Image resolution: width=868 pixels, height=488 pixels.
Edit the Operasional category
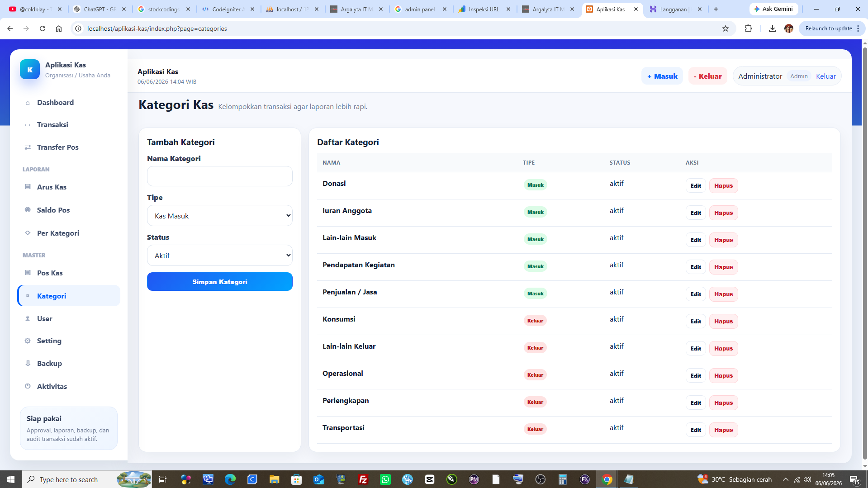pos(696,376)
